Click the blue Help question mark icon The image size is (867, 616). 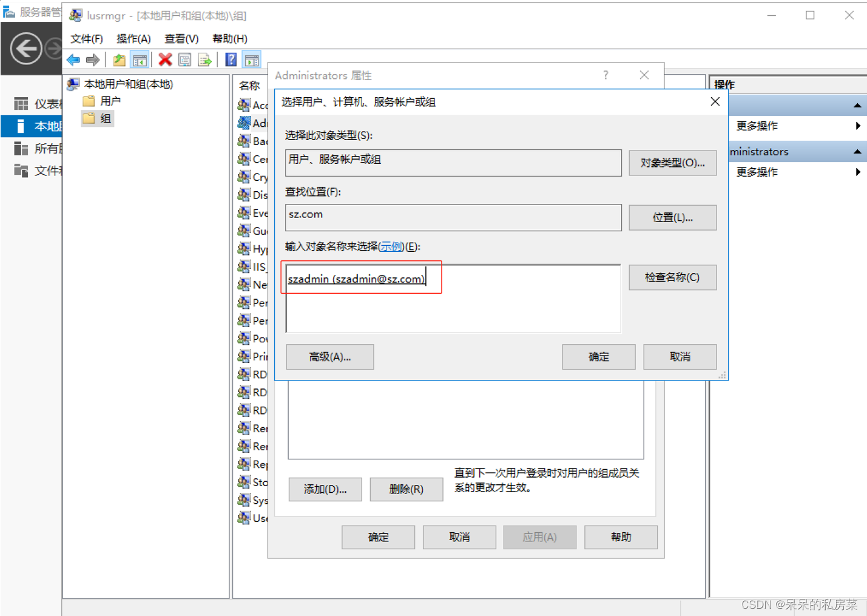coord(231,59)
